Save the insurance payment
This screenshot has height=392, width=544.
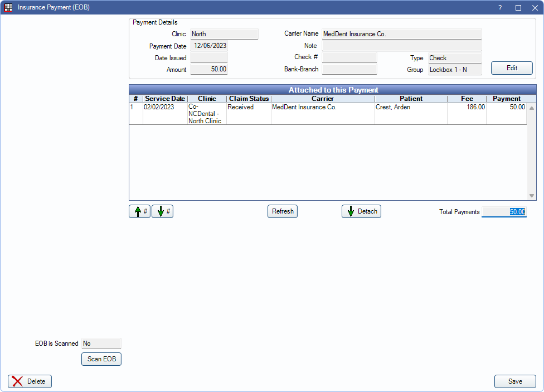pyautogui.click(x=515, y=381)
